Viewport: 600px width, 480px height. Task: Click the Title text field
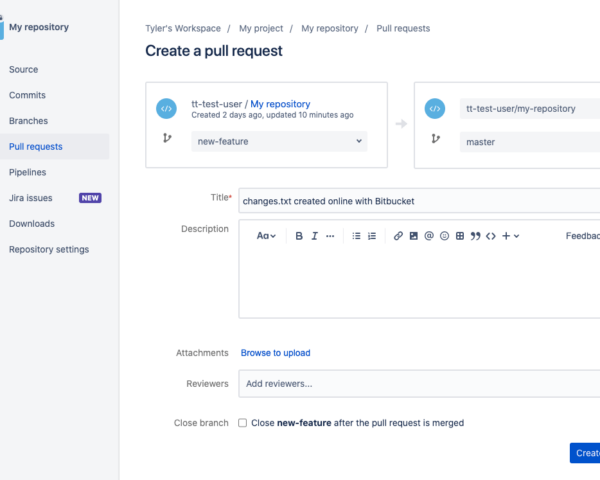(420, 201)
